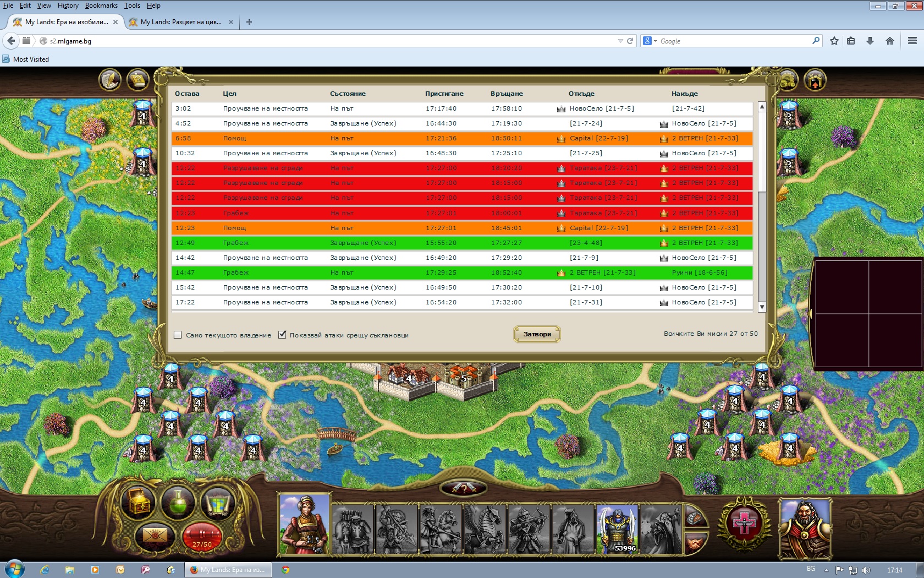The width and height of the screenshot is (924, 578).
Task: Select the warrior unit showing 53996
Action: [617, 529]
